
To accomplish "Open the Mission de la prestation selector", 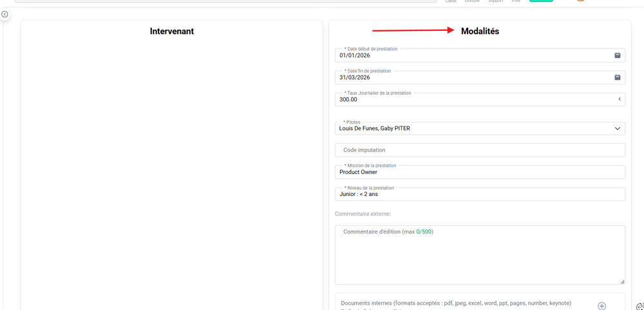I will 479,172.
